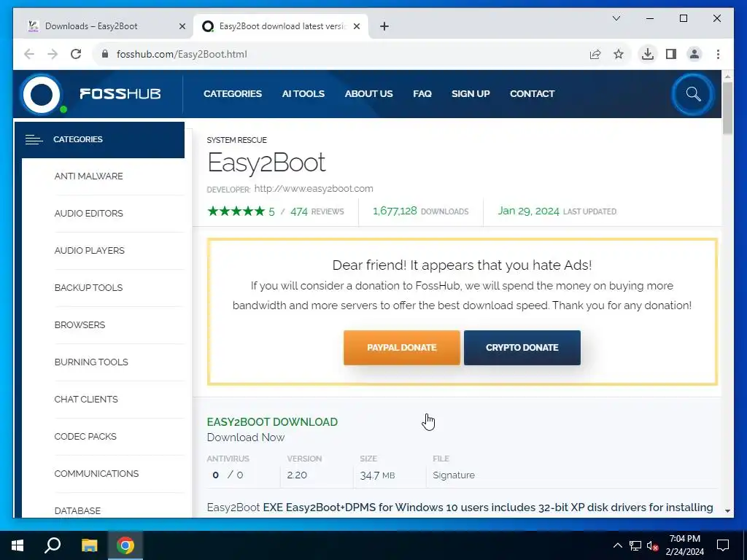Open the AI TOOLS nav item

303,94
